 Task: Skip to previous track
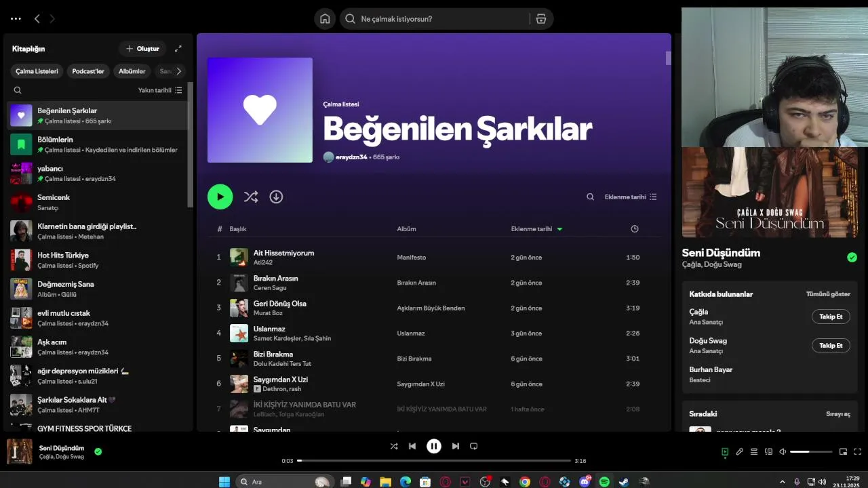point(412,446)
